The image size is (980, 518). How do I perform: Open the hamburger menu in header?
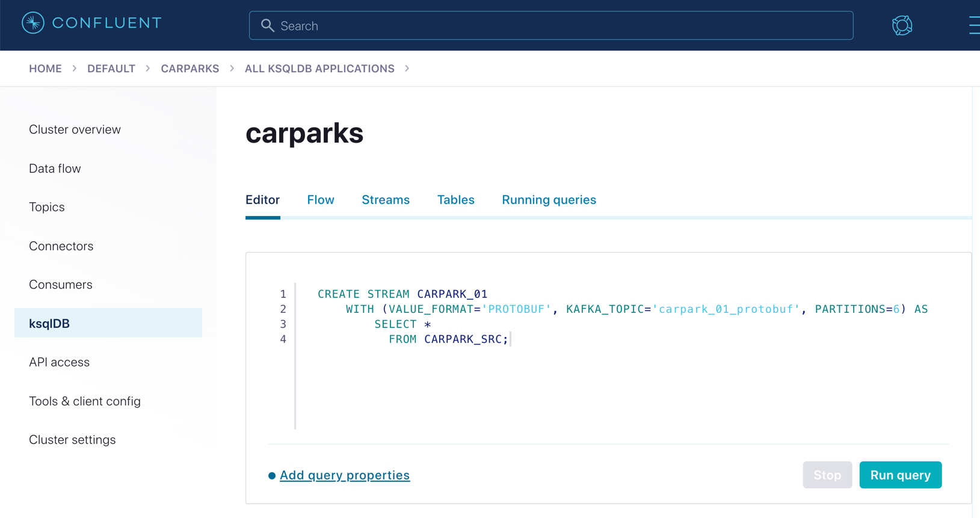(973, 25)
